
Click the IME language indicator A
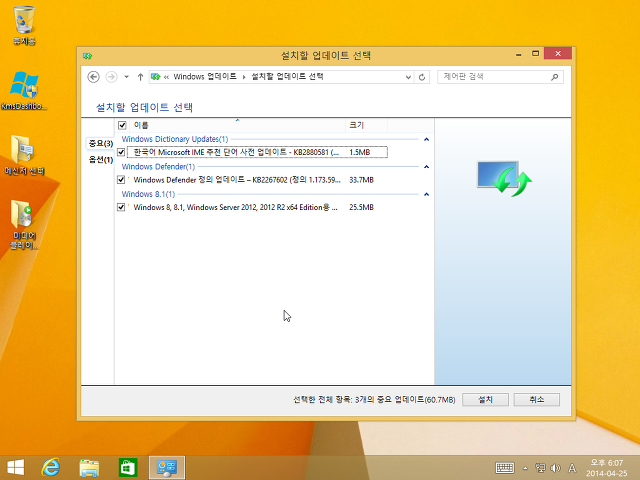pyautogui.click(x=572, y=468)
